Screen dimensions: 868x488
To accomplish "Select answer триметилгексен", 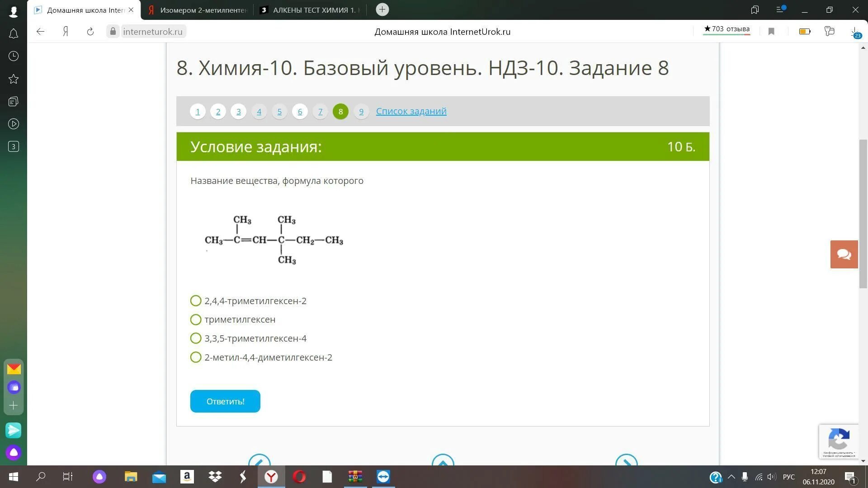I will (196, 320).
